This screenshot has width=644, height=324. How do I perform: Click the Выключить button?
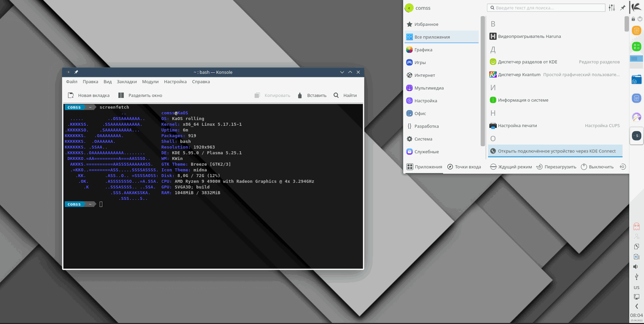(x=597, y=167)
